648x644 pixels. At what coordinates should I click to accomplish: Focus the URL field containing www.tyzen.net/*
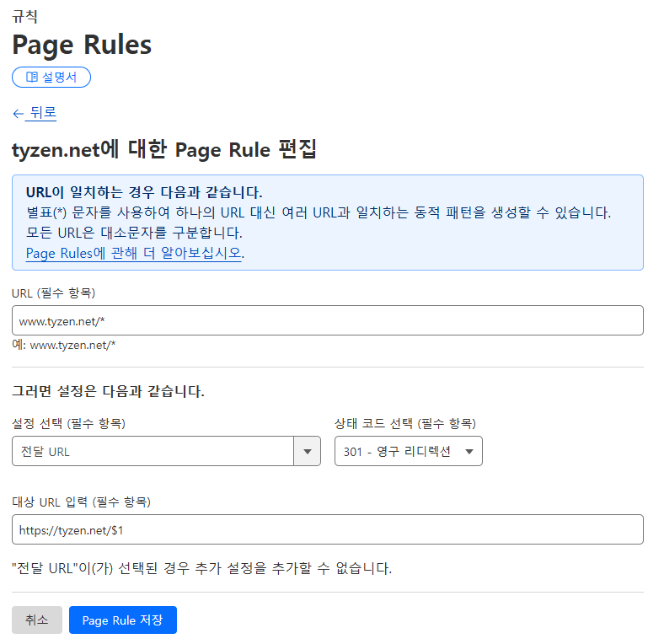coord(327,320)
